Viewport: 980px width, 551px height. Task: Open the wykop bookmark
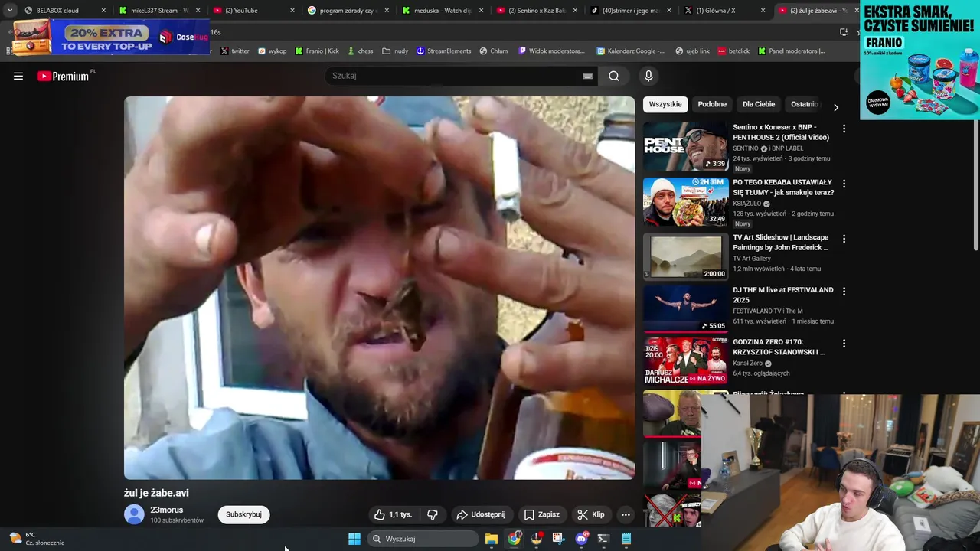click(272, 51)
